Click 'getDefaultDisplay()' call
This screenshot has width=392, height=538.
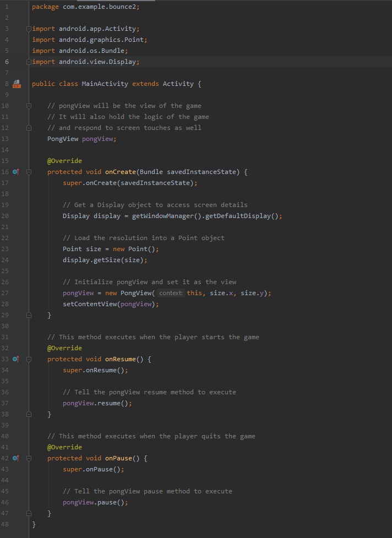coord(242,216)
